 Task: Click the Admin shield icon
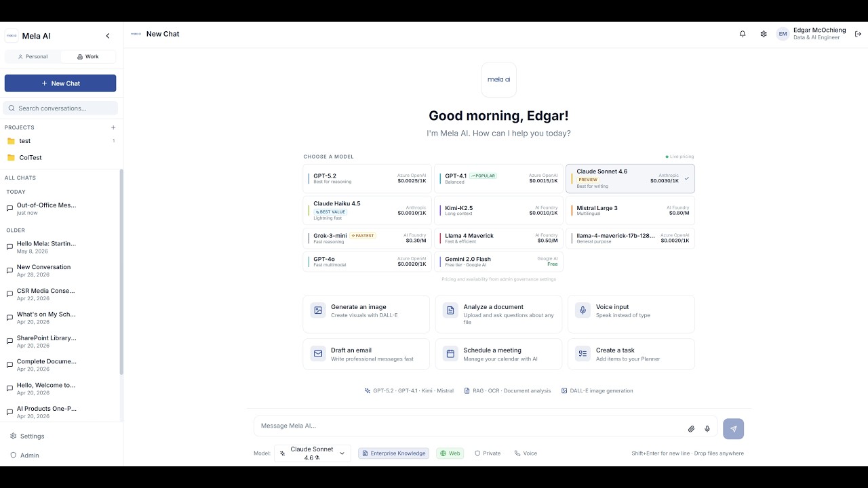coord(13,455)
